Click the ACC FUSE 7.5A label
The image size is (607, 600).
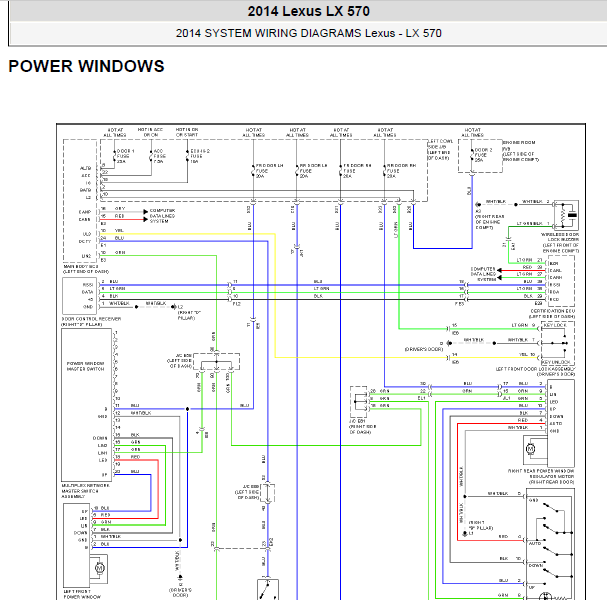pyautogui.click(x=159, y=156)
